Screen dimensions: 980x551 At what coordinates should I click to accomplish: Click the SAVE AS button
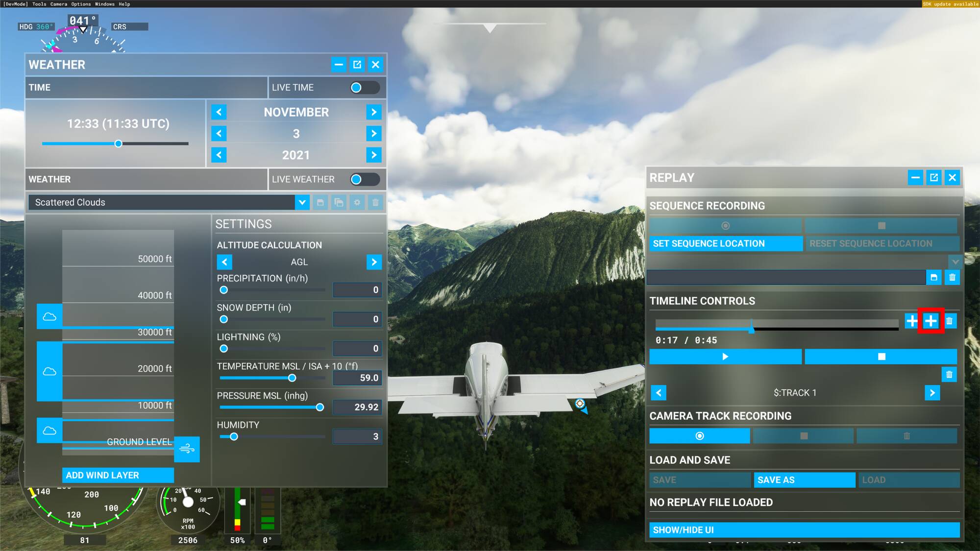(804, 480)
